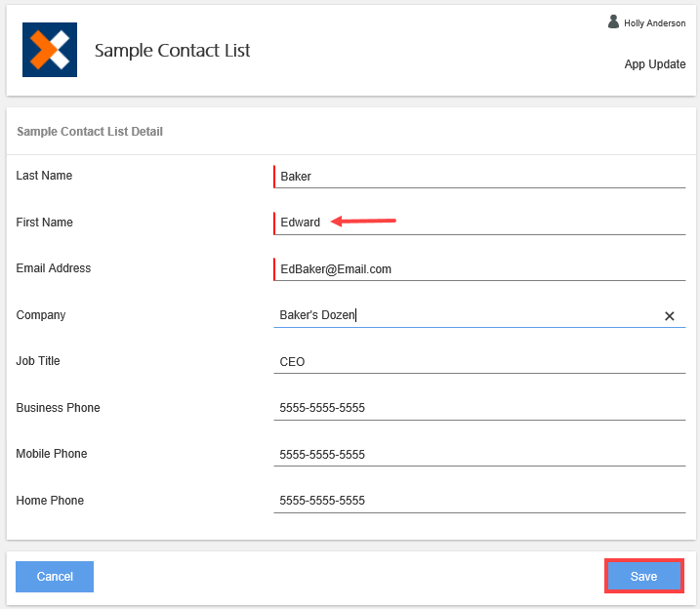Click the Company text field

(x=469, y=315)
